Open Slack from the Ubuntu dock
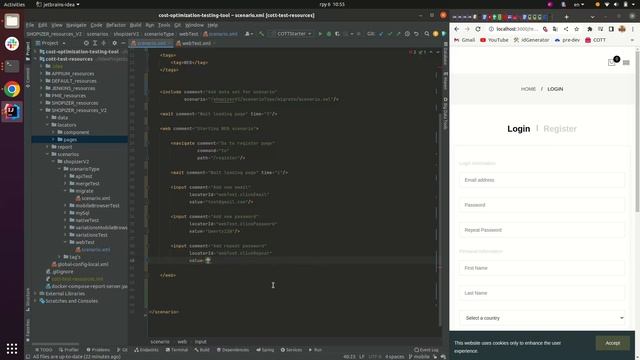 [12, 44]
